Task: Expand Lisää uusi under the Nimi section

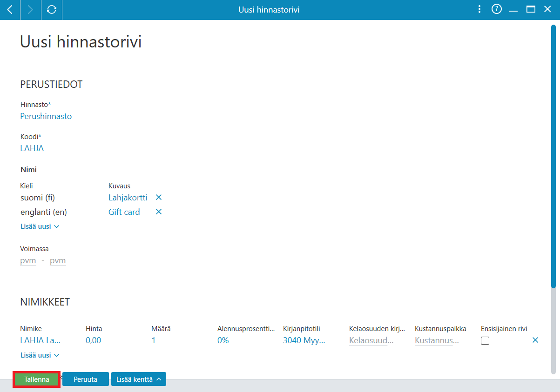Action: pos(40,226)
